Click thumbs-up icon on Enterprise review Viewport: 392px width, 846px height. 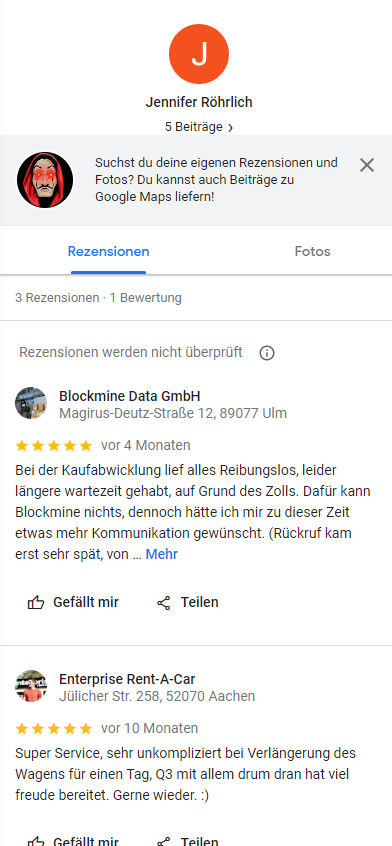36,842
